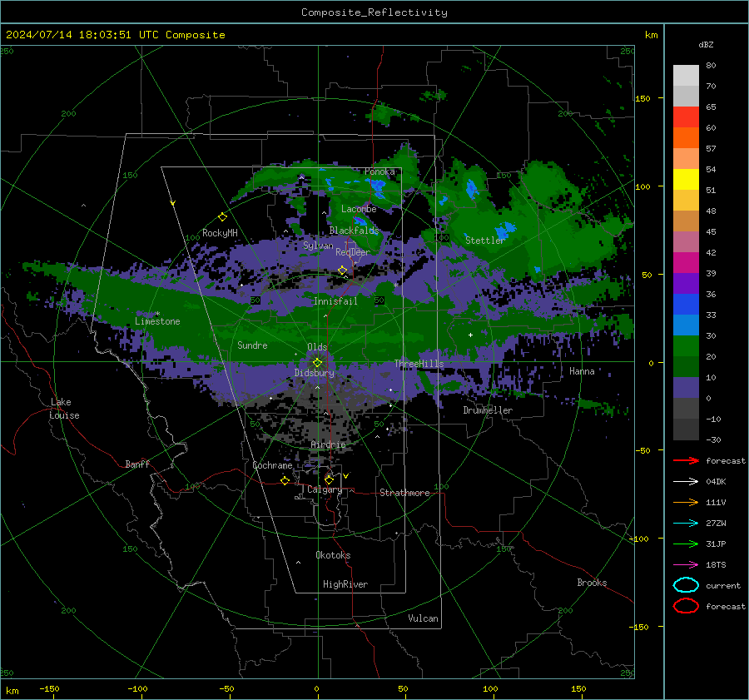Viewport: 749px width, 700px height.
Task: Click the ThreeHills town label
Action: (x=419, y=364)
